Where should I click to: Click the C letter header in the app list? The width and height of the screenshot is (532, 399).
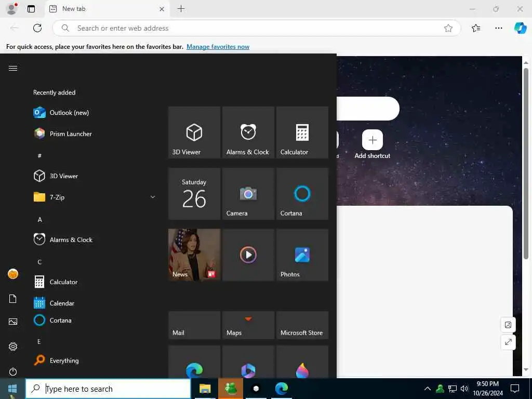click(39, 262)
